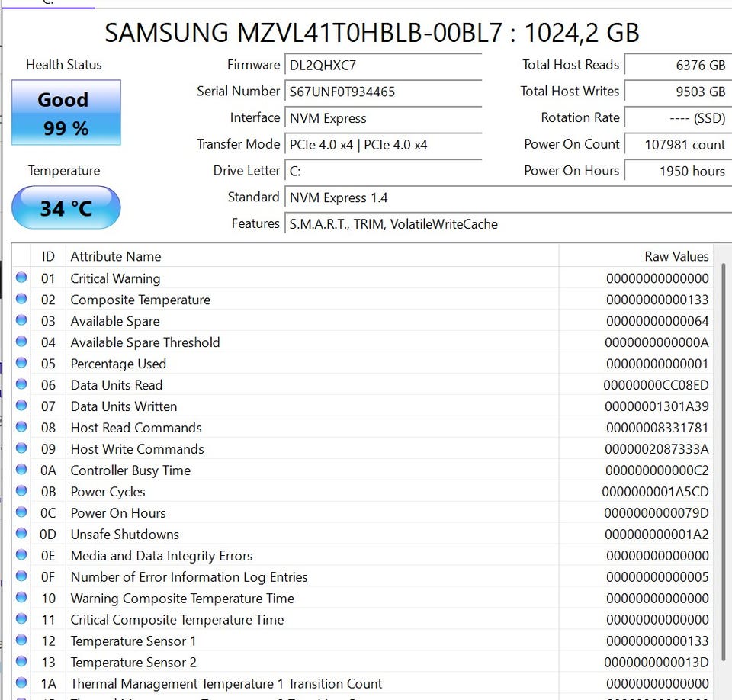
Task: Click the Raw Values column header
Action: [636, 256]
